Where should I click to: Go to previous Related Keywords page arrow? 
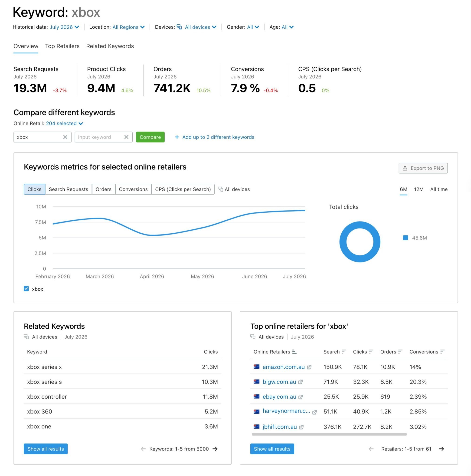143,449
